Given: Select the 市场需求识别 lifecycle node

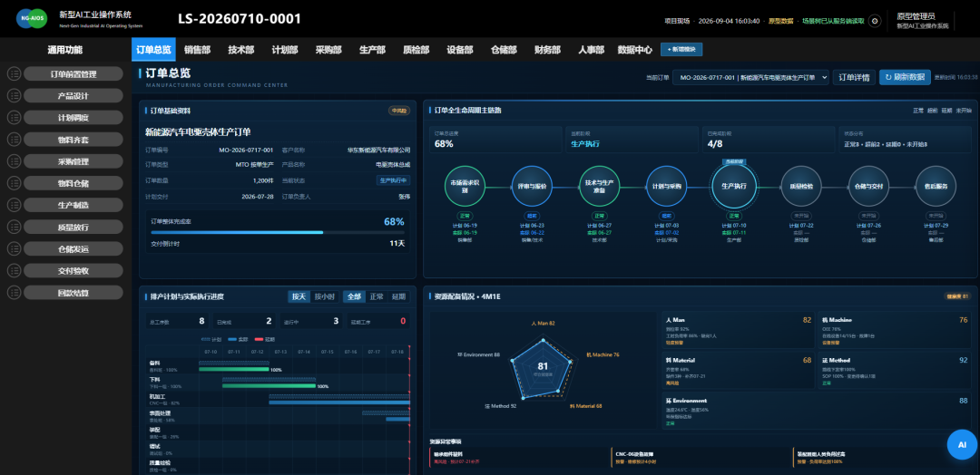Looking at the screenshot, I should [465, 186].
